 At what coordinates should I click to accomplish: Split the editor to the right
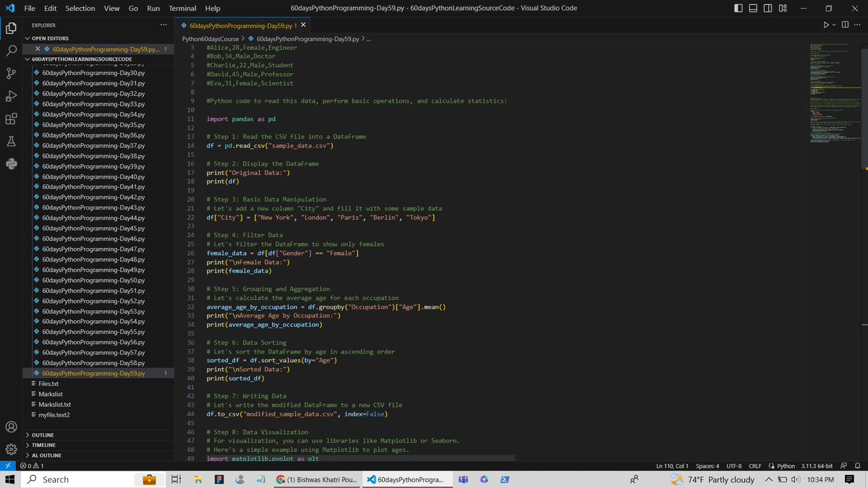point(845,25)
